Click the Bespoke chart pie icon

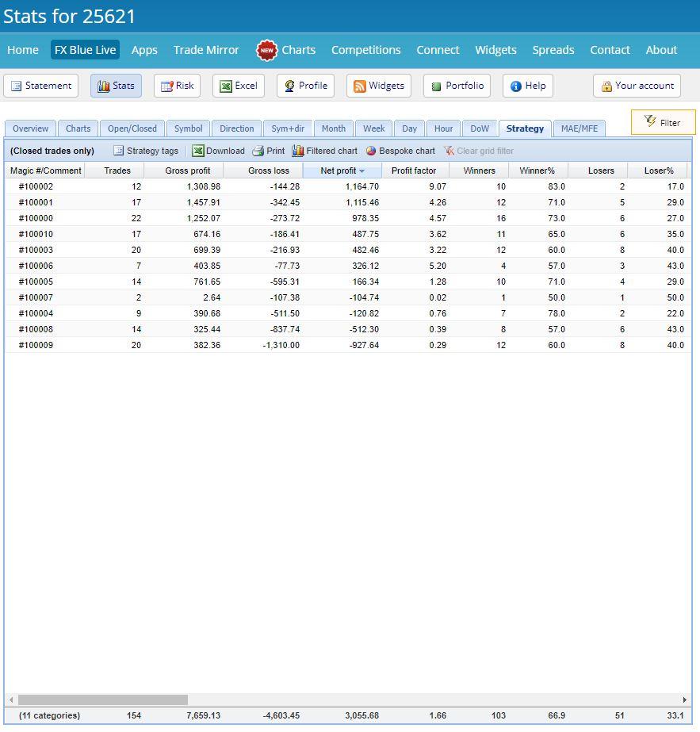click(x=371, y=151)
